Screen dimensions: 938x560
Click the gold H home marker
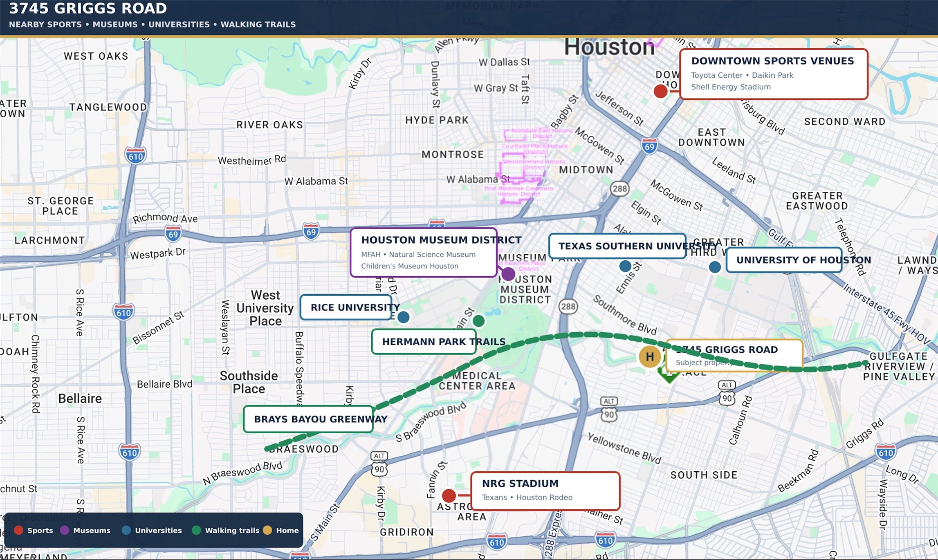[649, 356]
